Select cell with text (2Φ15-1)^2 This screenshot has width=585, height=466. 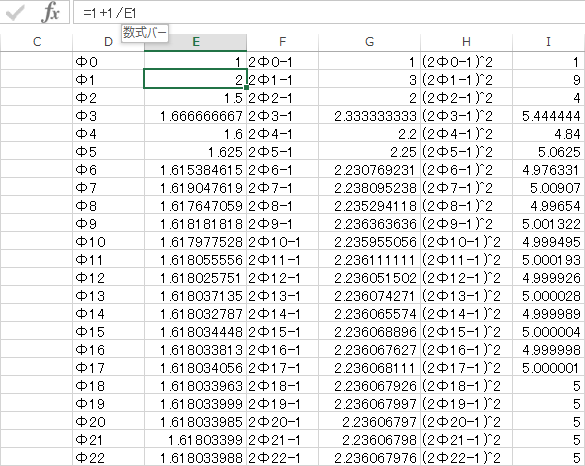pos(466,331)
